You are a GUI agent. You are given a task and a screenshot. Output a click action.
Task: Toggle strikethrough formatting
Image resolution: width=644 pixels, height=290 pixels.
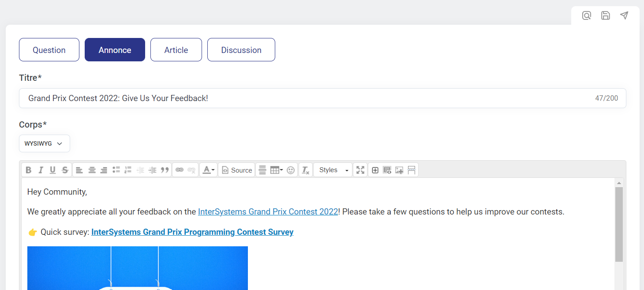(x=65, y=170)
